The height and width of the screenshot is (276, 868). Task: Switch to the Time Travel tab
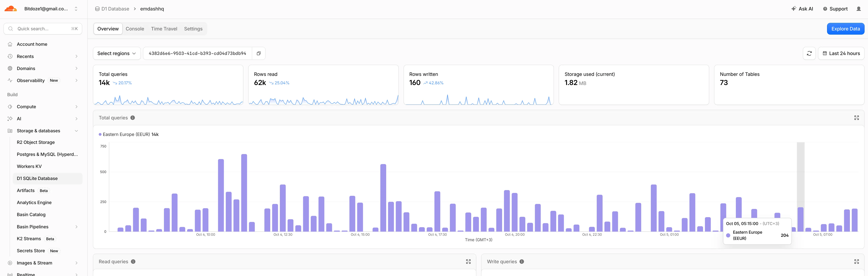point(164,29)
